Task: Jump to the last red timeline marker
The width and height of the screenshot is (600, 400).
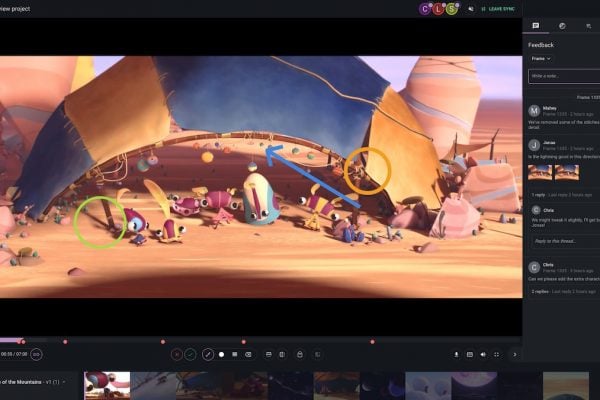Action: pyautogui.click(x=372, y=342)
